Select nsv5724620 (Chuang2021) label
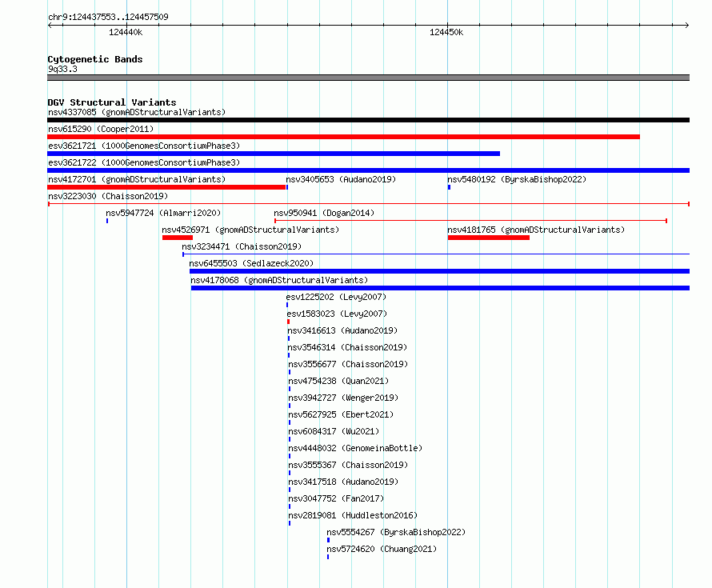 point(382,549)
